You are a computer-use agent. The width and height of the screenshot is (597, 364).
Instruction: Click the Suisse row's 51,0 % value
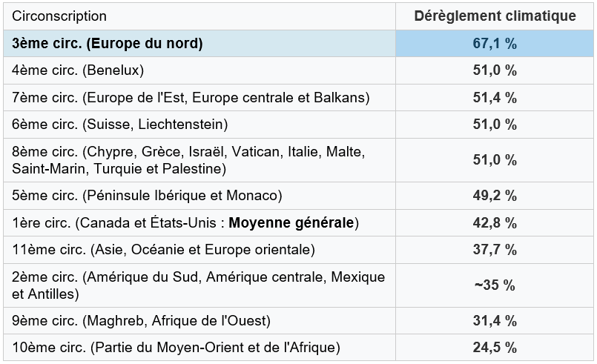(x=495, y=125)
